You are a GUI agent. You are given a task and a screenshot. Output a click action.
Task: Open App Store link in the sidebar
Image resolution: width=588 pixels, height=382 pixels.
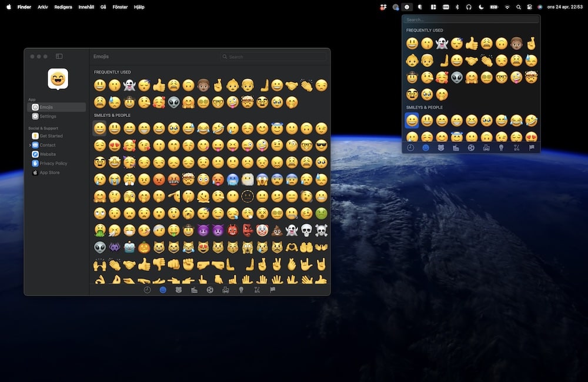coord(56,172)
